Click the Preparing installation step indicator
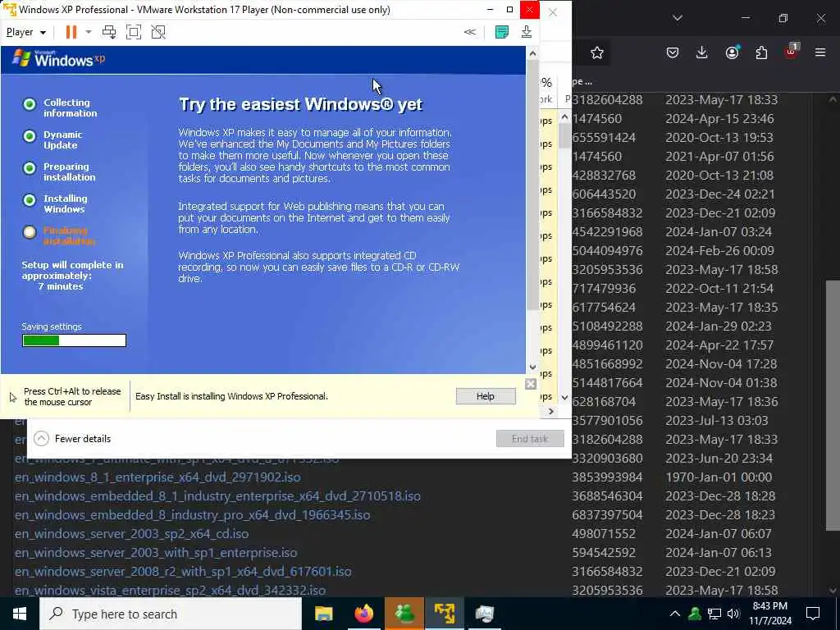The width and height of the screenshot is (840, 630). pyautogui.click(x=30, y=168)
